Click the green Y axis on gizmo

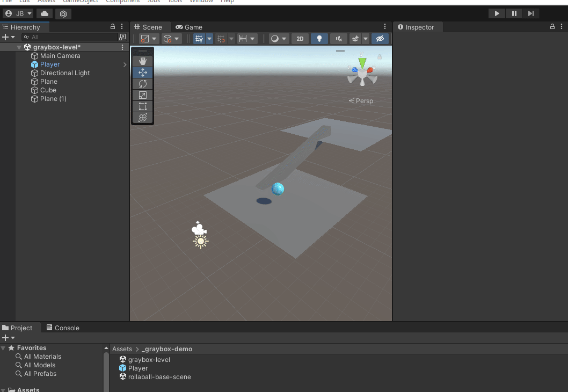click(362, 62)
